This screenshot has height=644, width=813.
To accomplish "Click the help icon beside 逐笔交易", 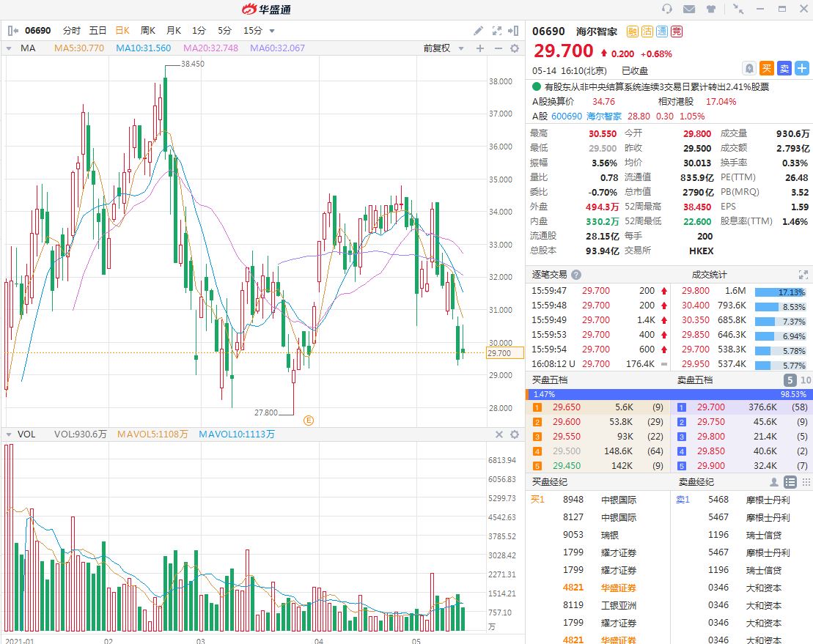I will [x=576, y=275].
